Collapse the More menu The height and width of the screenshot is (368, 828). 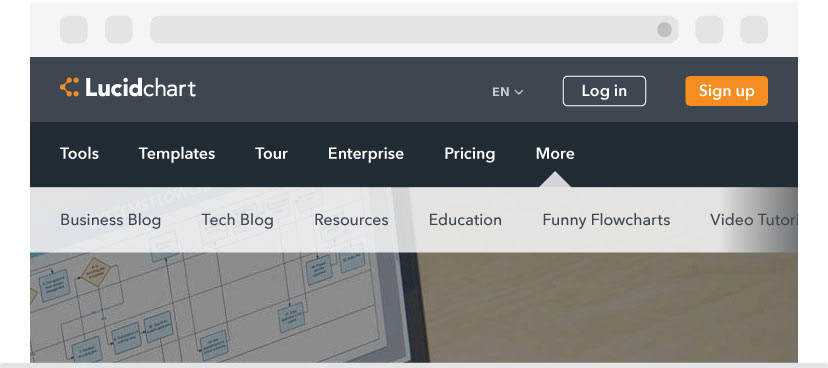tap(555, 154)
